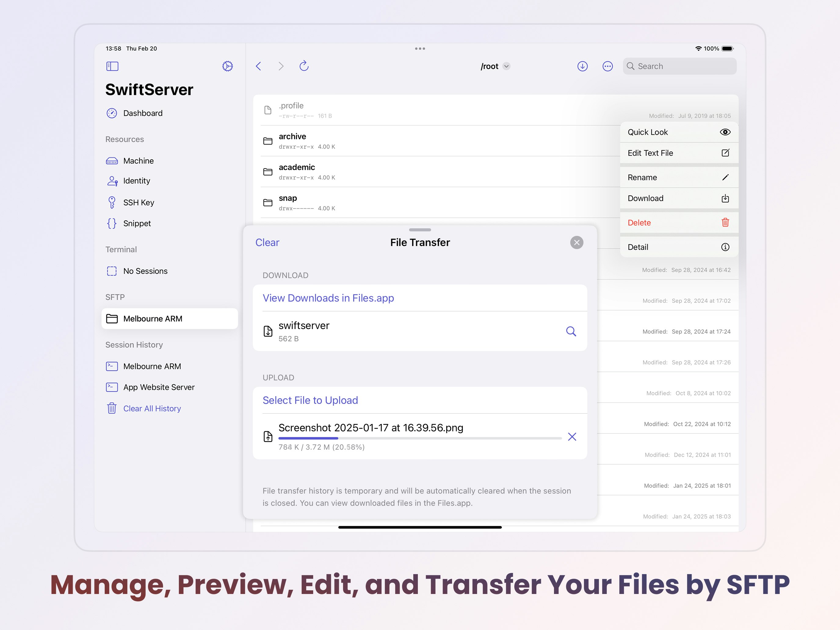Click the File Transfer sheet grabber handle
Image resolution: width=840 pixels, height=630 pixels.
420,230
